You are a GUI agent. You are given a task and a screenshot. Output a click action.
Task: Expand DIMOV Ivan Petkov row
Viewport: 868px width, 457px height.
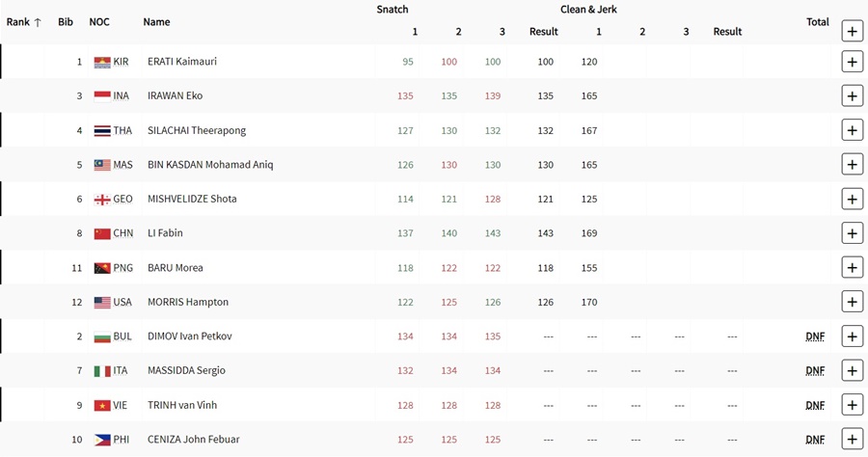coord(852,336)
